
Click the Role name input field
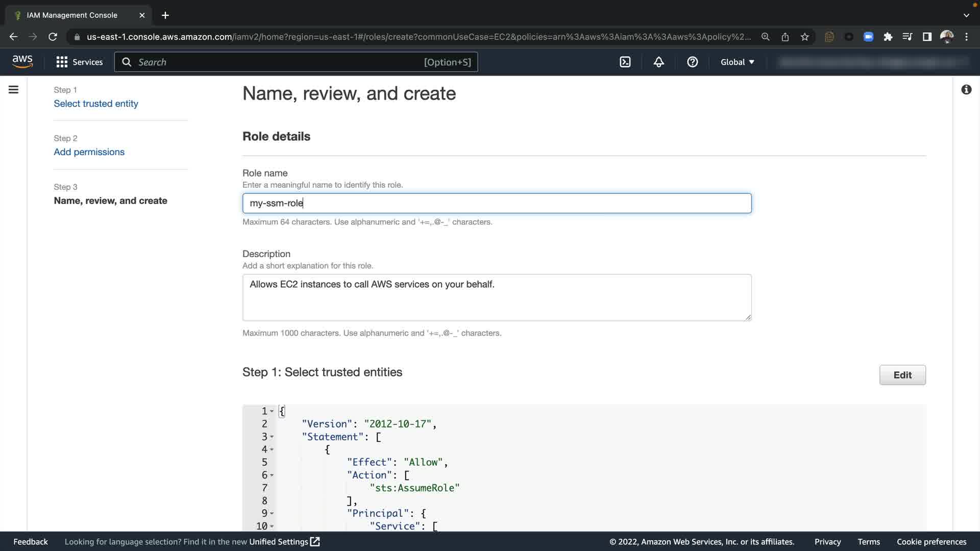coord(496,203)
